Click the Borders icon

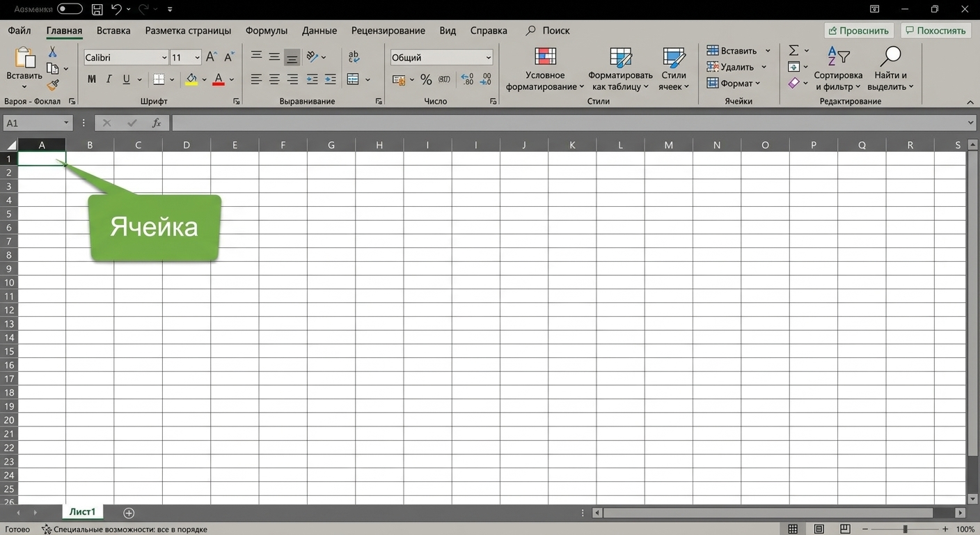159,79
